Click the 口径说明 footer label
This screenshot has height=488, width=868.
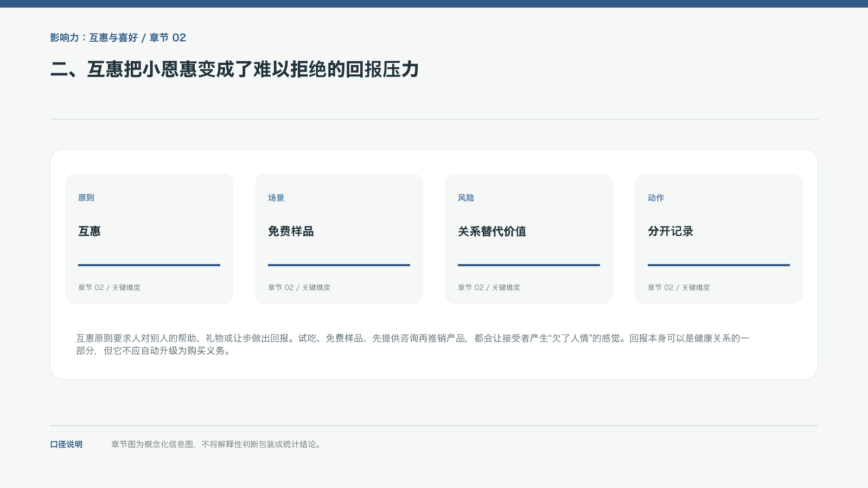(x=66, y=445)
